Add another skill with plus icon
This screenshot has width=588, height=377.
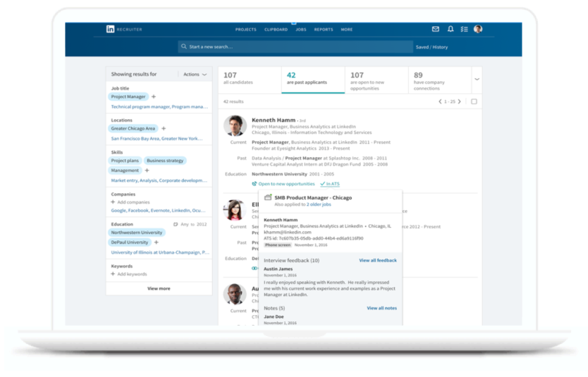click(147, 170)
